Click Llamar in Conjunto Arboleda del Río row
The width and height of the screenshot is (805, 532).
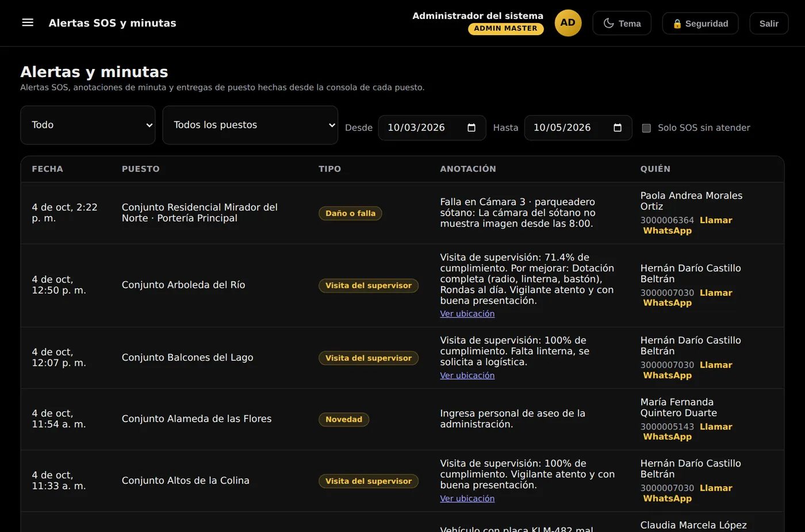coord(716,293)
